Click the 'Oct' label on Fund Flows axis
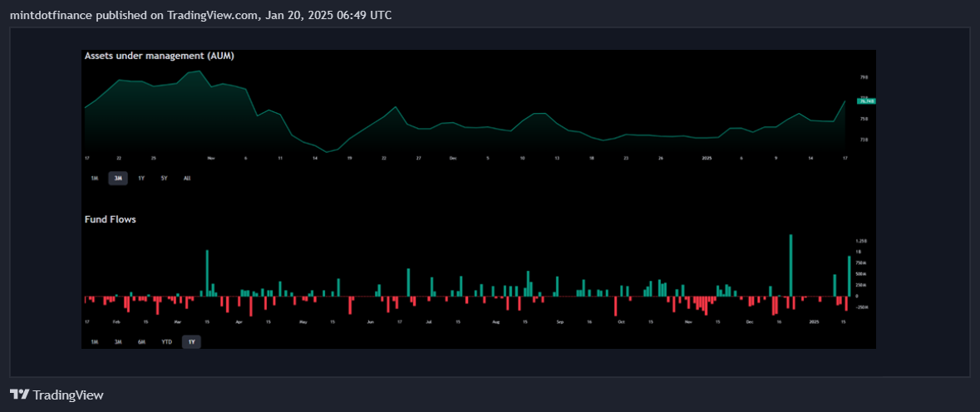The width and height of the screenshot is (980, 412). coord(621,322)
